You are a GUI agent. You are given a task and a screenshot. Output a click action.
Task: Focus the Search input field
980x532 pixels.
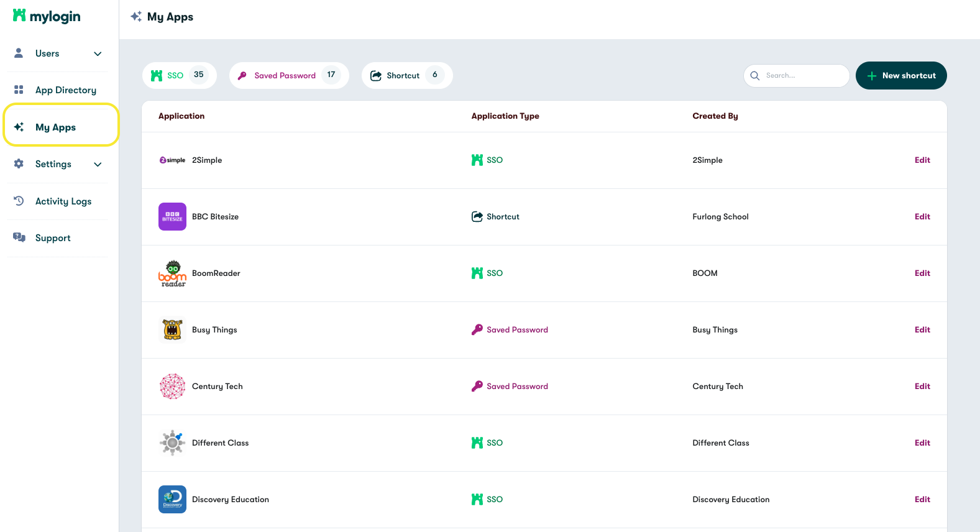pyautogui.click(x=796, y=75)
